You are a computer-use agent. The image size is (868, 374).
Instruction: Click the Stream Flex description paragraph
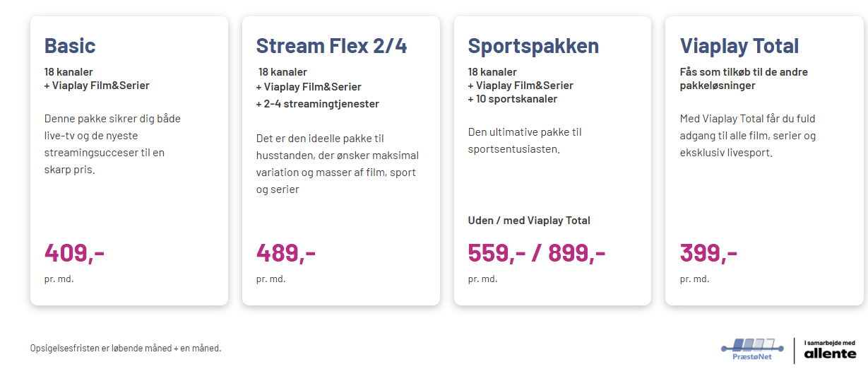click(x=337, y=163)
